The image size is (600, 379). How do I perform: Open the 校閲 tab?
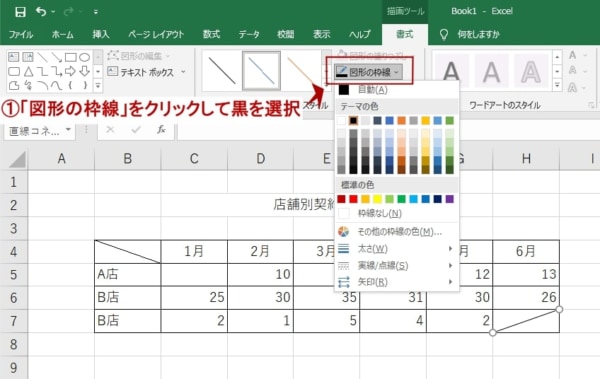click(x=286, y=34)
